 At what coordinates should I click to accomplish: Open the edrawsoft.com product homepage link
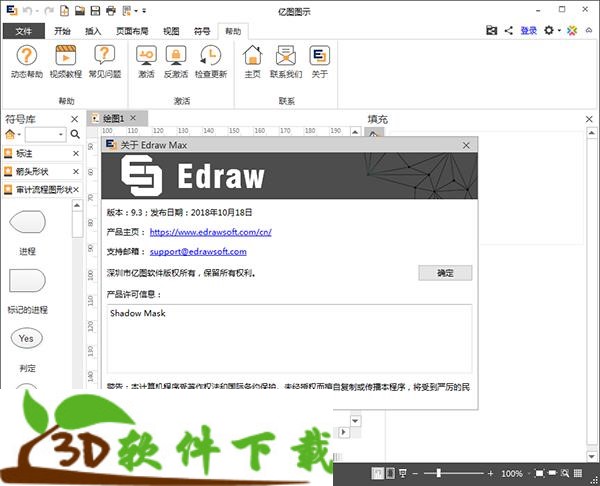pos(210,232)
